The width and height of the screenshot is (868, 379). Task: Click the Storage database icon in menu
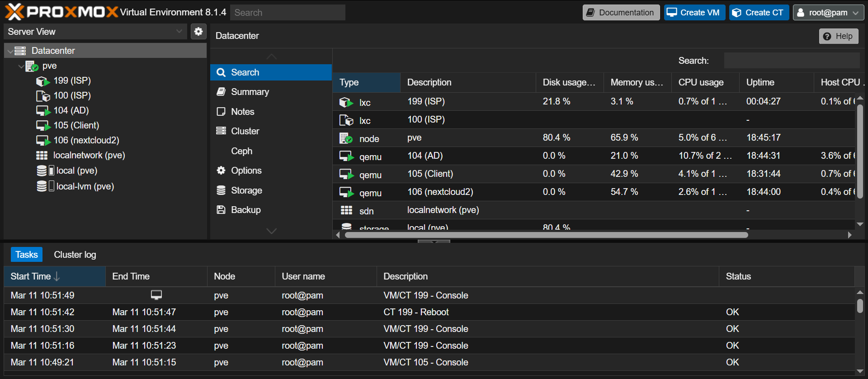click(x=221, y=190)
